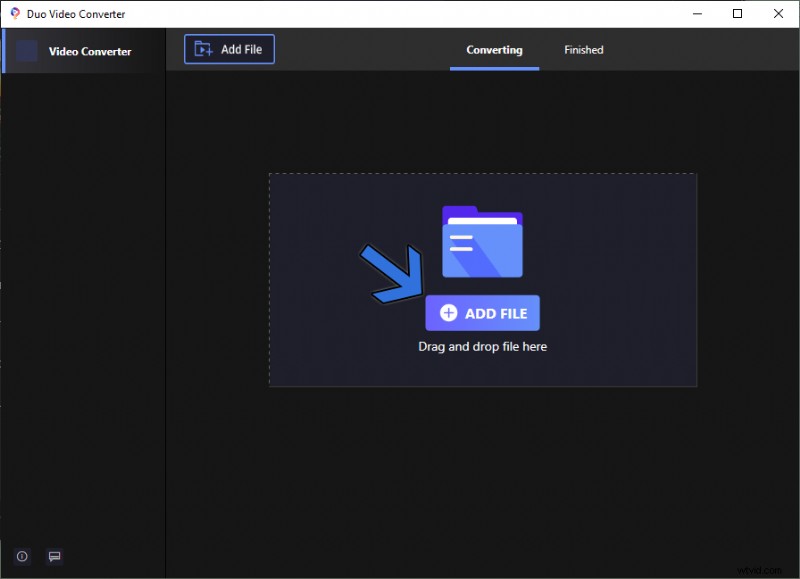Screen dimensions: 800x579
Task: Click the Duo Video Converter logo in title bar
Action: (x=14, y=14)
